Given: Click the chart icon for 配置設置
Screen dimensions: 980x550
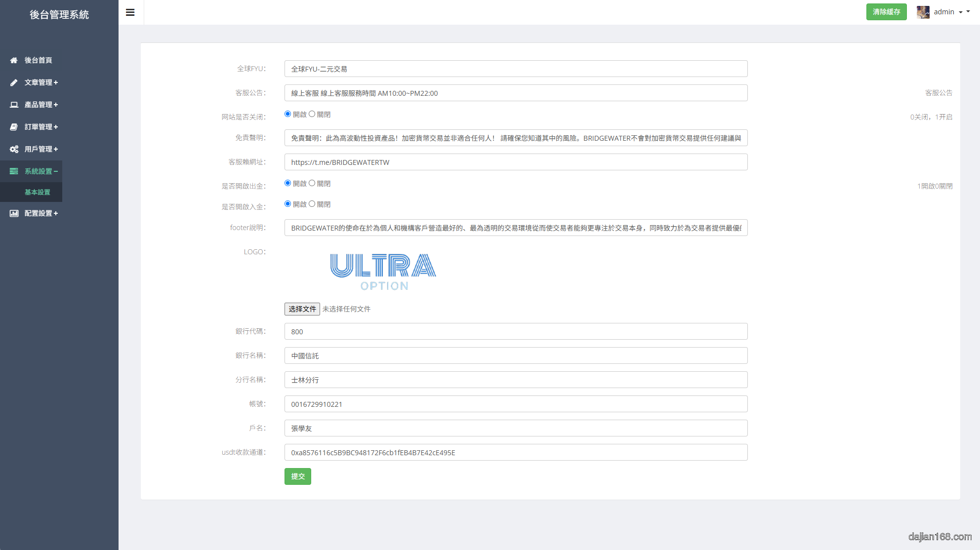Looking at the screenshot, I should coord(14,213).
